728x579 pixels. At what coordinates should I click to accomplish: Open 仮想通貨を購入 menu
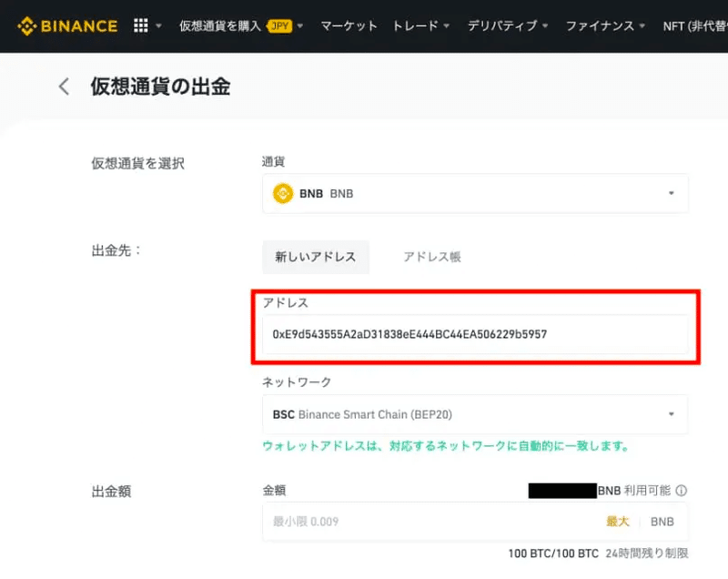point(220,26)
